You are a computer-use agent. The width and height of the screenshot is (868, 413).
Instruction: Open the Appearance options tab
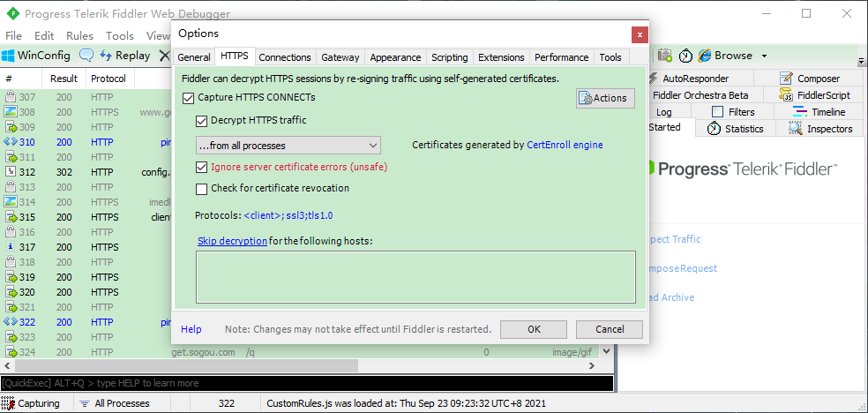point(396,57)
